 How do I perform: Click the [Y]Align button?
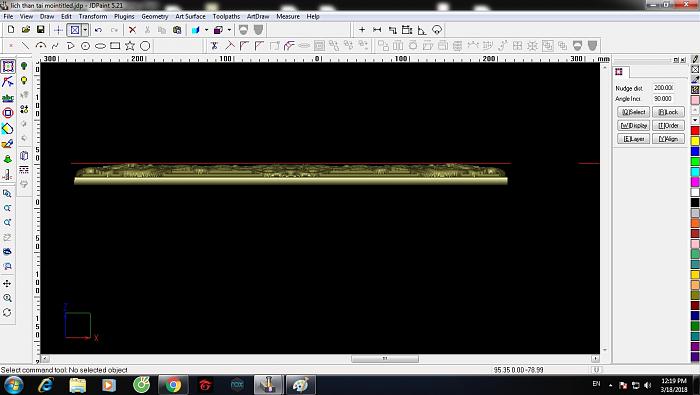tap(668, 139)
